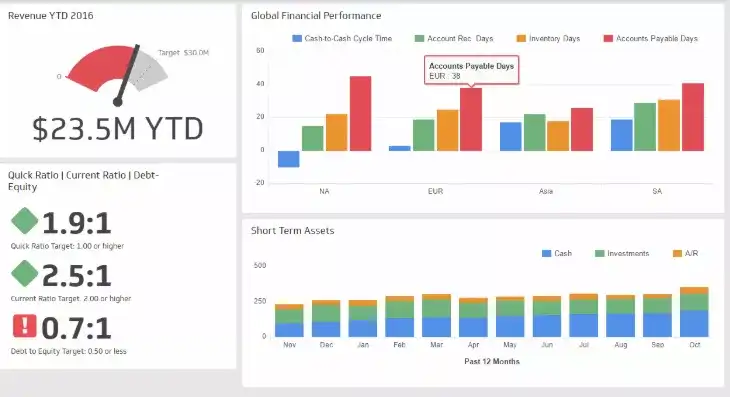Screen dimensions: 730x397
Task: Click the Target $30.0M gauge label
Action: point(183,53)
